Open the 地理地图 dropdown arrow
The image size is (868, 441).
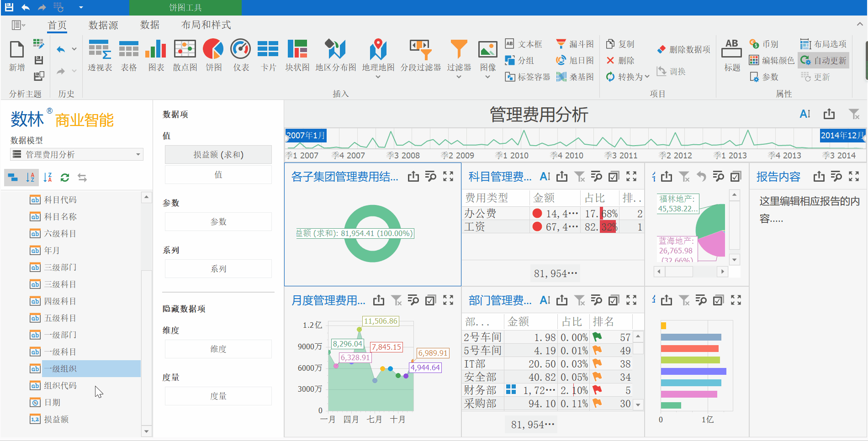[x=378, y=77]
